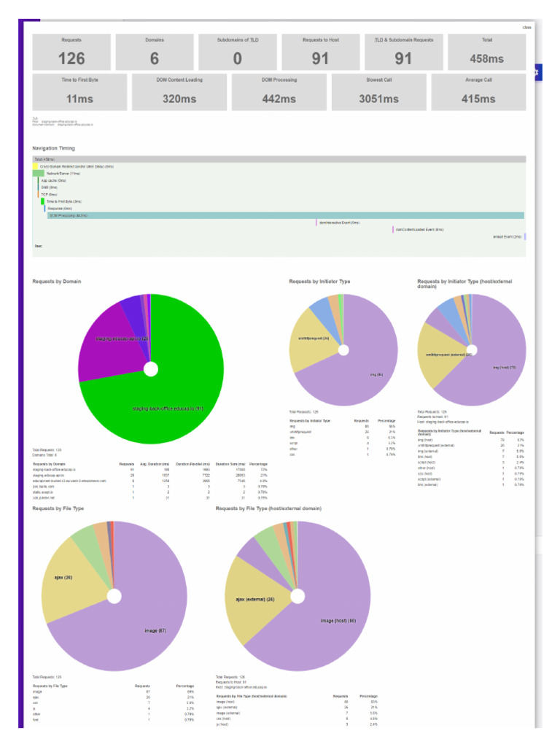This screenshot has width=560, height=747.
Task: Select the TLD & Subdomain Requests tile
Action: (404, 52)
